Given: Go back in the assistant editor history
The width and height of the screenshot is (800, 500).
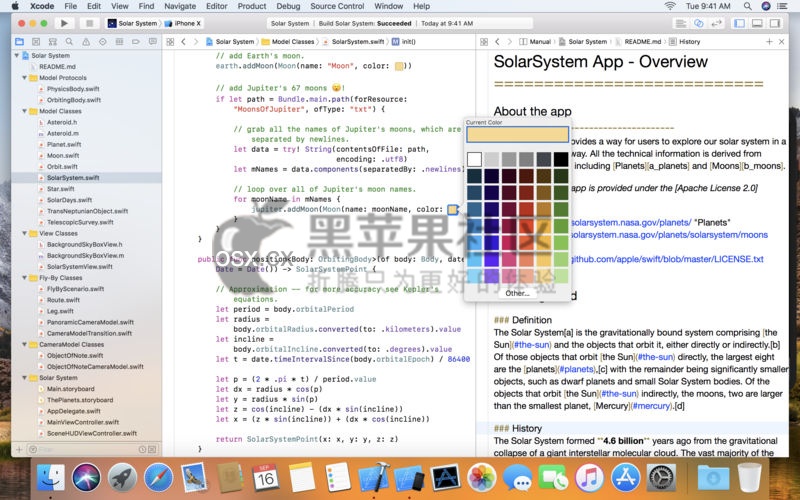Looking at the screenshot, I should coord(497,42).
